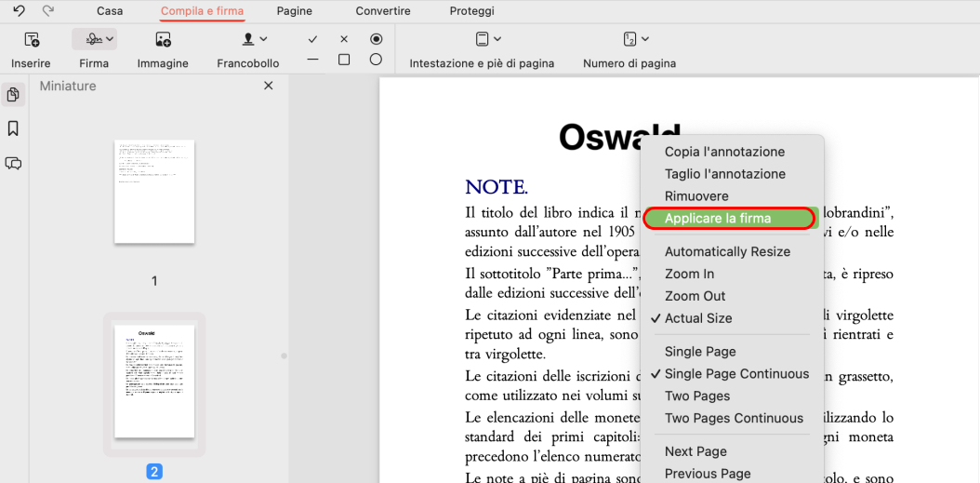Select the filled radio dot tool
Viewport: 980px width, 483px height.
(376, 39)
